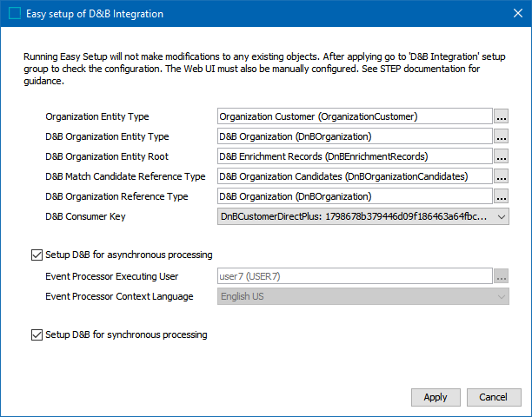Browse for D&B Match Candidate Reference Type
The image size is (532, 417).
(x=502, y=176)
